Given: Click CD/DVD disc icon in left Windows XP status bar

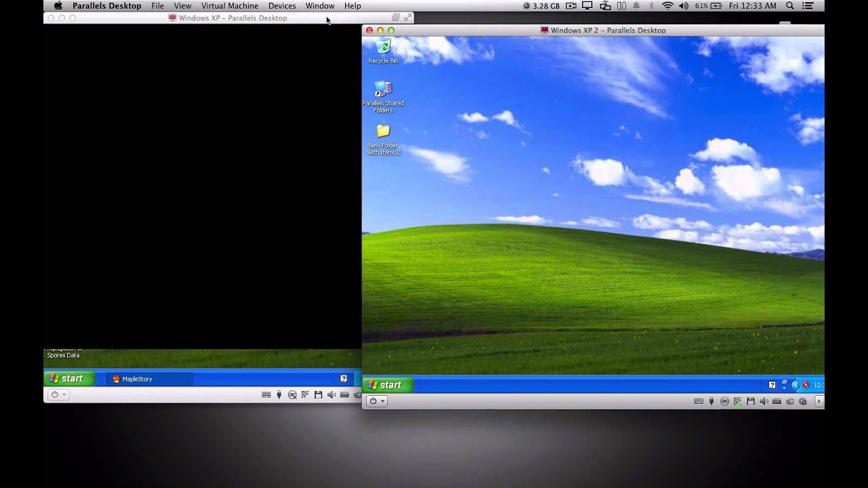Looking at the screenshot, I should 292,394.
